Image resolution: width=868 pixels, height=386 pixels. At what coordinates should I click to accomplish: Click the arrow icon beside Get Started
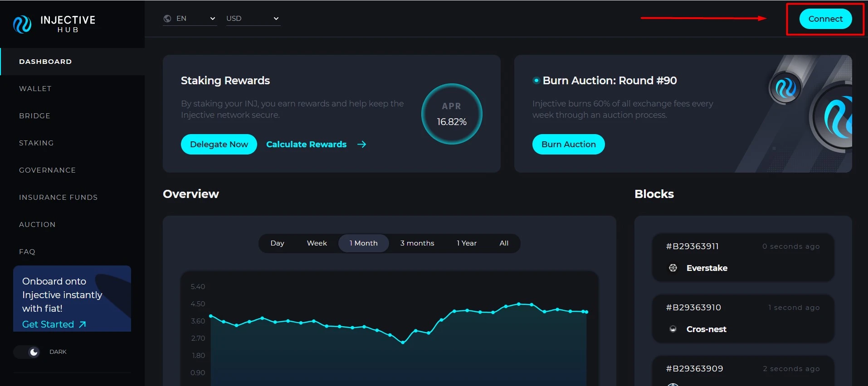click(x=83, y=324)
